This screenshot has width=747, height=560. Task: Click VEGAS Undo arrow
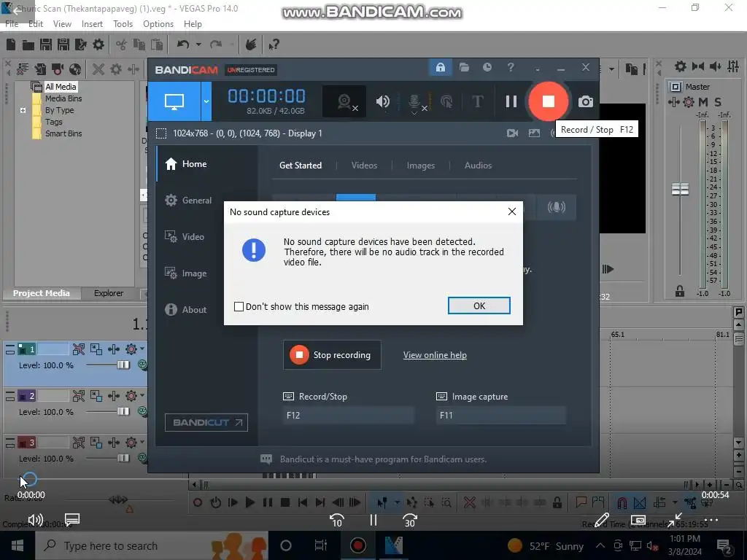pyautogui.click(x=183, y=44)
